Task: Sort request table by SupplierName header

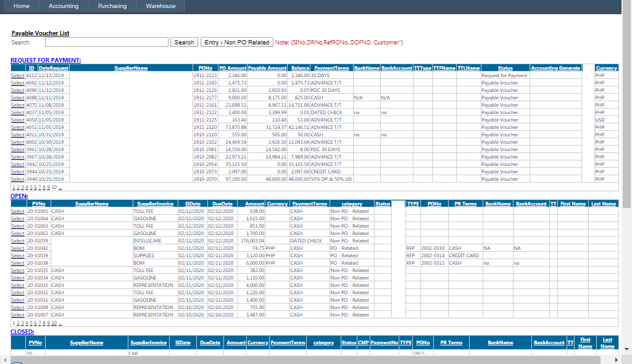Action: [x=131, y=68]
